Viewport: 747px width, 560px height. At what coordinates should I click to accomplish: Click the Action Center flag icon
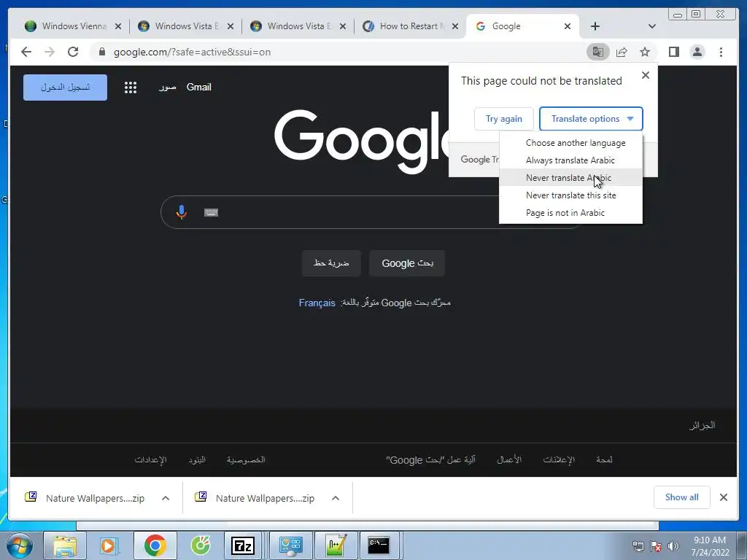[656, 546]
